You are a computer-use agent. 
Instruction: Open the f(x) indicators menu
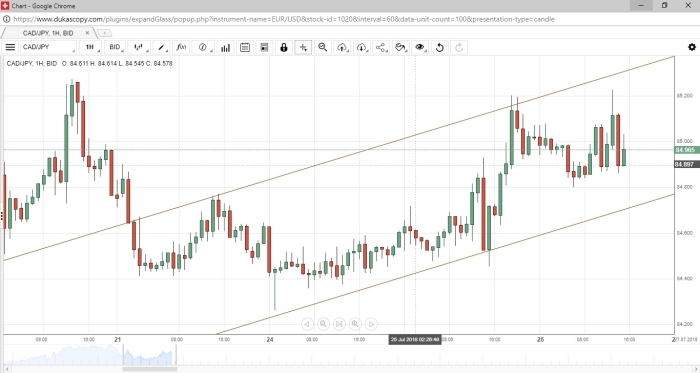pos(181,47)
